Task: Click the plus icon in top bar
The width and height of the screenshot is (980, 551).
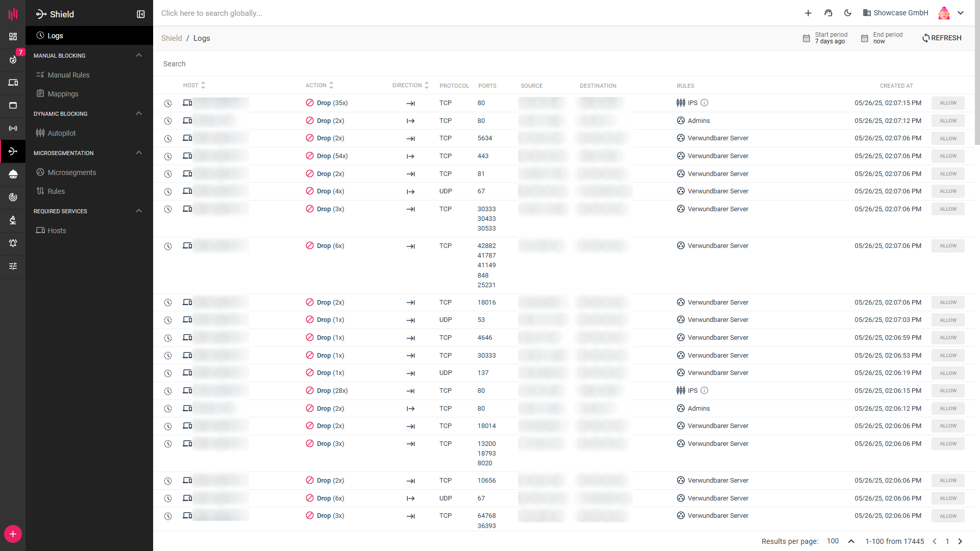Action: 808,13
